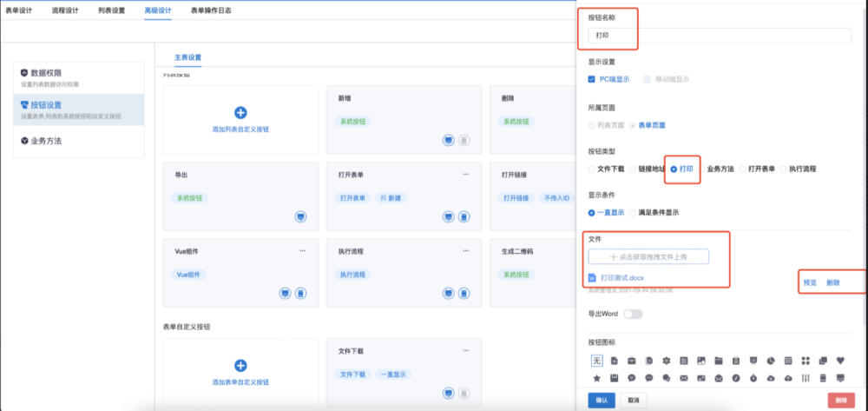Screen dimensions: 868x411
Task: Click the PC display icon on 导出 card
Action: (299, 216)
